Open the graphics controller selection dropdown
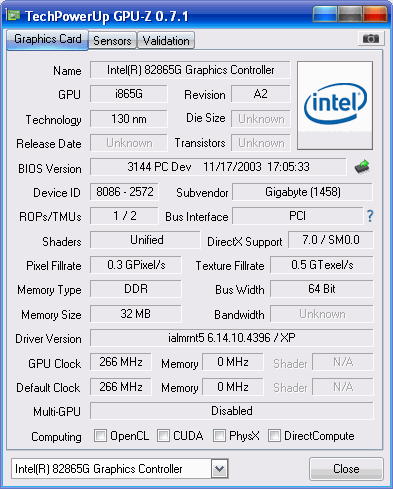Image resolution: width=393 pixels, height=489 pixels. tap(219, 469)
